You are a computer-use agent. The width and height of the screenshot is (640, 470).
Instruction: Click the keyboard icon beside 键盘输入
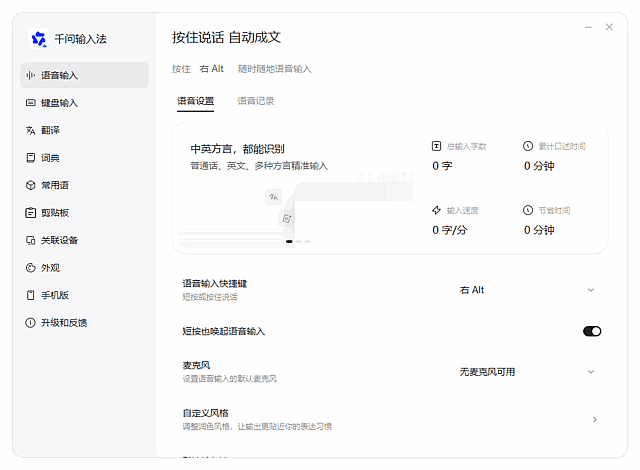coord(31,103)
